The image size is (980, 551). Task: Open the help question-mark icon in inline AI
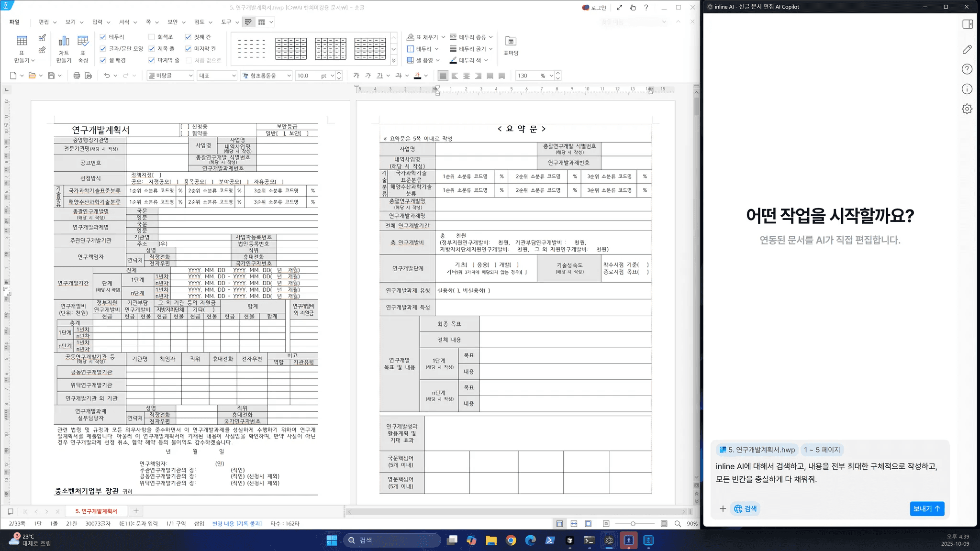click(x=967, y=69)
